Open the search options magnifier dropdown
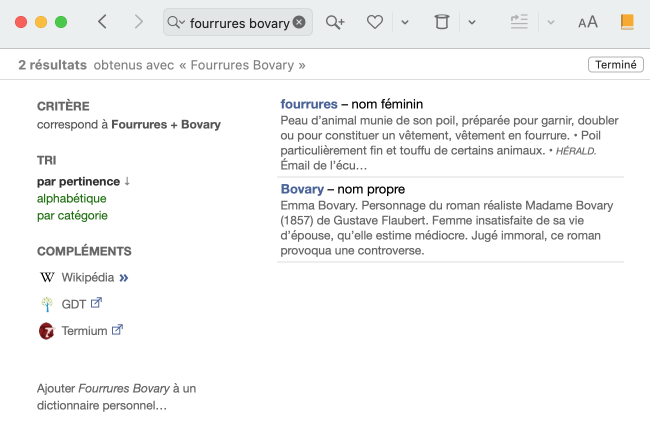The width and height of the screenshot is (650, 422). point(176,22)
